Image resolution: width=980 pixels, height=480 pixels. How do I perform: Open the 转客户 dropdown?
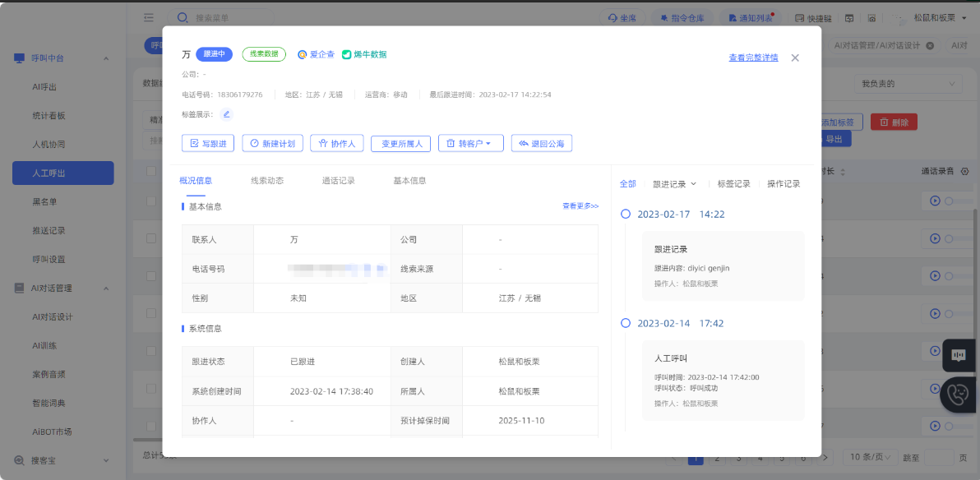[x=470, y=143]
